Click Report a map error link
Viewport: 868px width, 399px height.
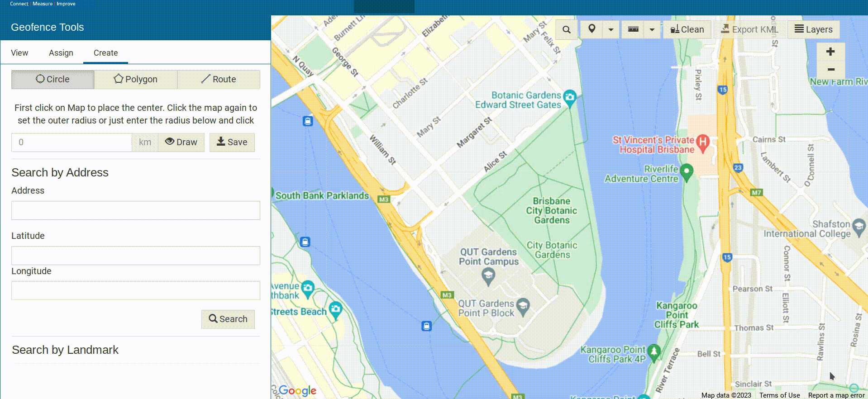pyautogui.click(x=836, y=395)
